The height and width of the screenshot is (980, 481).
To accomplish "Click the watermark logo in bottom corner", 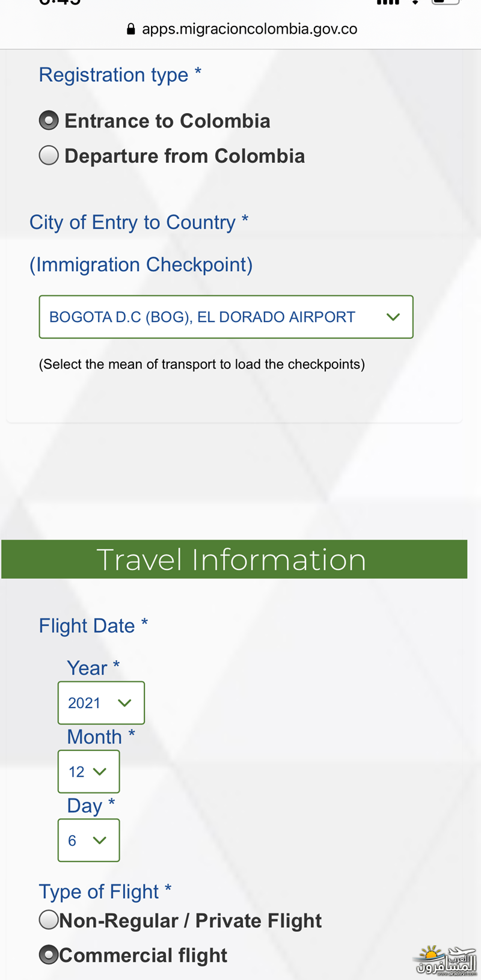I will [x=446, y=960].
